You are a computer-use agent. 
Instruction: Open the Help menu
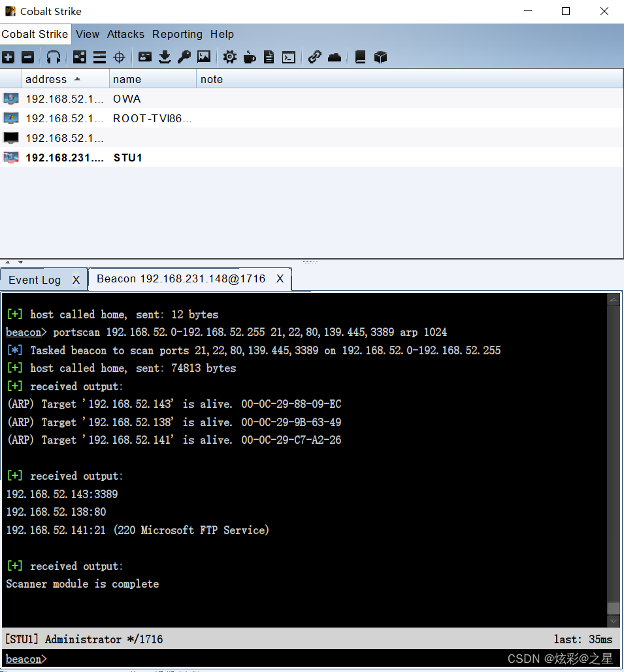point(222,34)
